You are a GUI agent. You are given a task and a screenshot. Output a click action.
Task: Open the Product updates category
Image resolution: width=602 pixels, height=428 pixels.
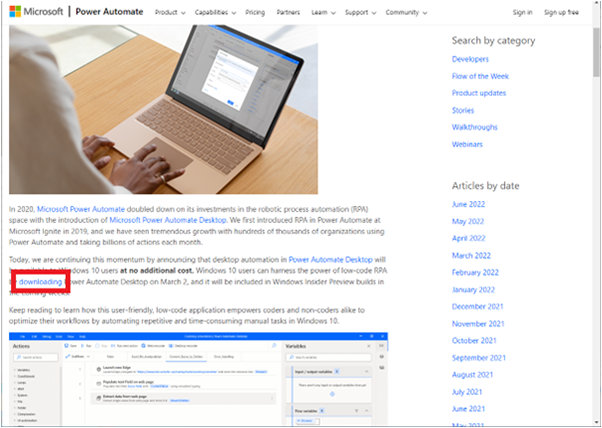coord(479,93)
